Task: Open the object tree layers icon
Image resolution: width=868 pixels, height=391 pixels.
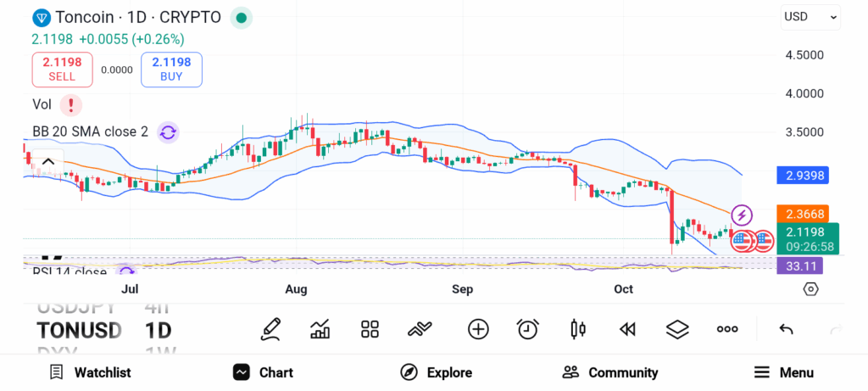Action: pyautogui.click(x=677, y=329)
